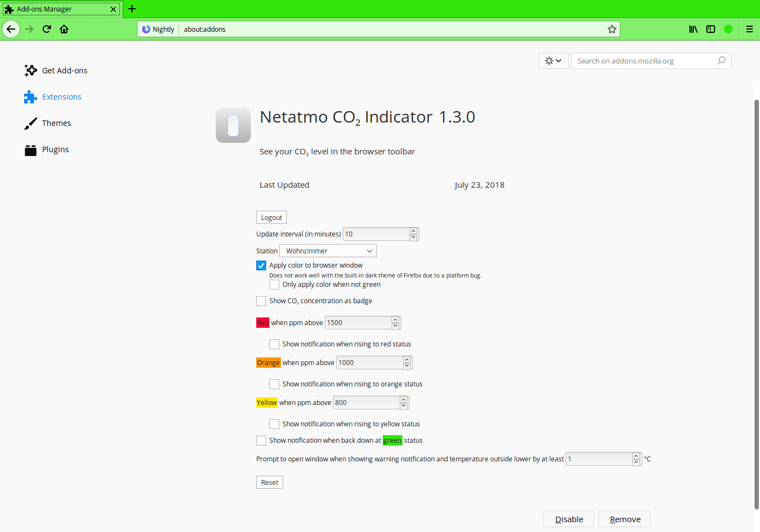Enable notification when back down at green
The width and height of the screenshot is (760, 532).
click(261, 441)
